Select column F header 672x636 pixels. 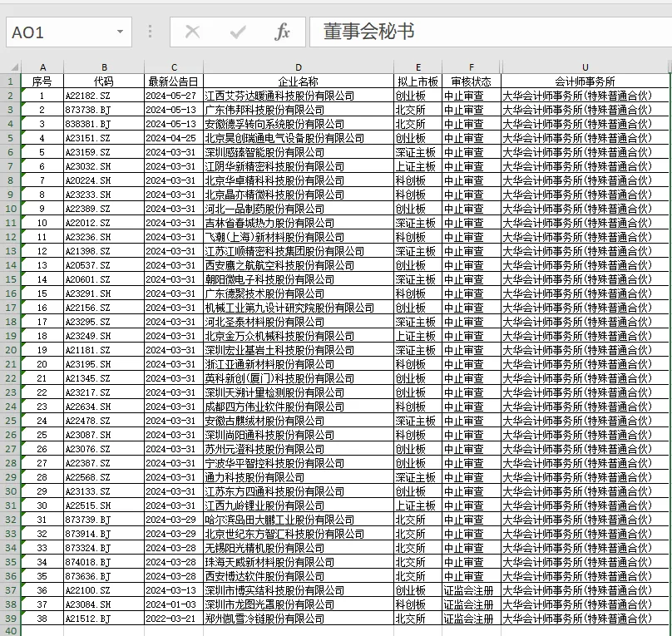[472, 67]
